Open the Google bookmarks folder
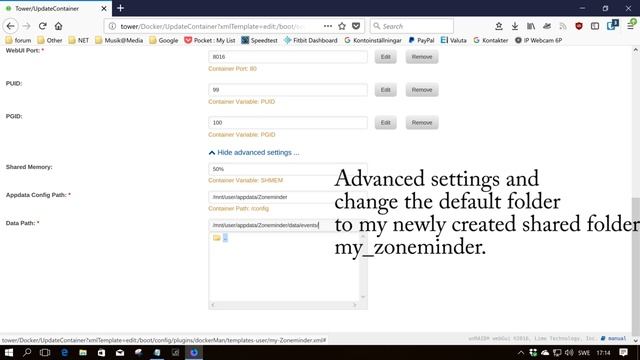This screenshot has height=360, width=640. coord(164,40)
